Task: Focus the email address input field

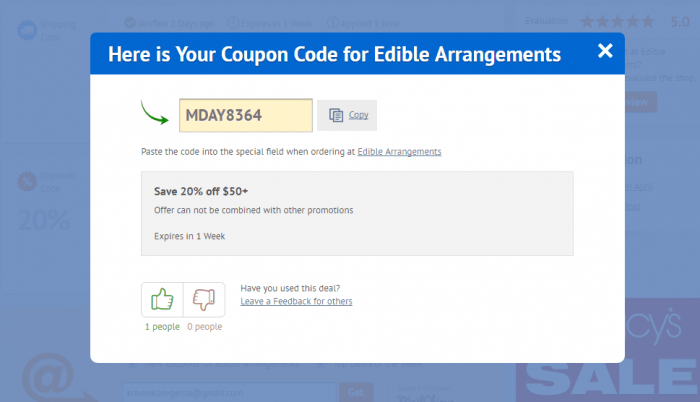Action: tap(228, 392)
